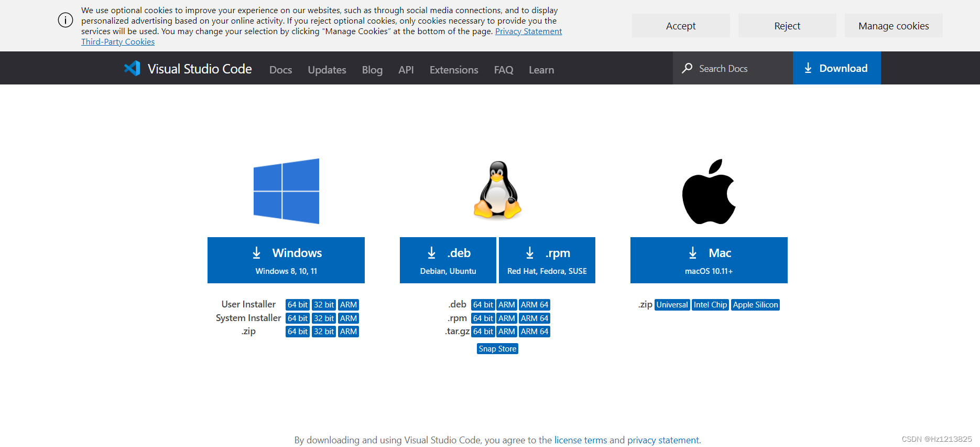Click the Download button in header

[x=836, y=68]
